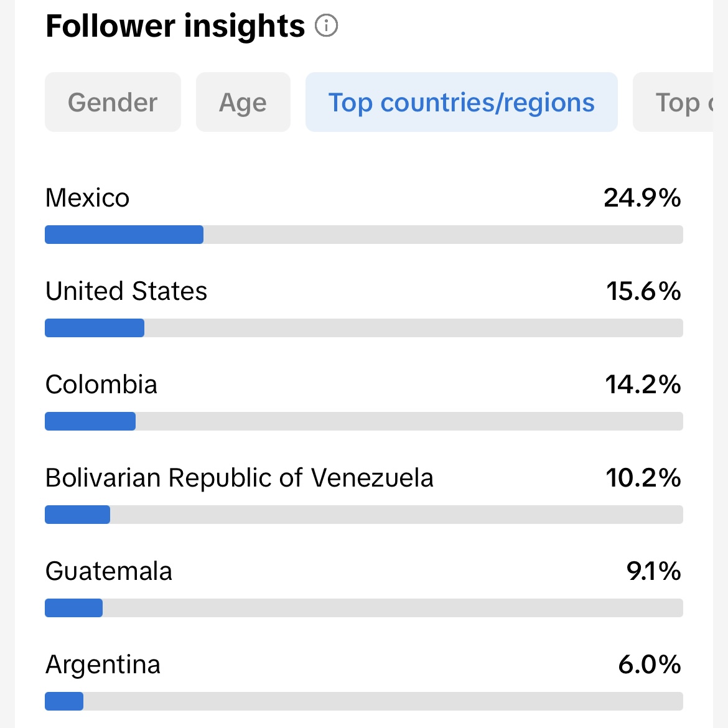Viewport: 728px width, 728px height.
Task: Click the Guatemala country label
Action: click(109, 571)
